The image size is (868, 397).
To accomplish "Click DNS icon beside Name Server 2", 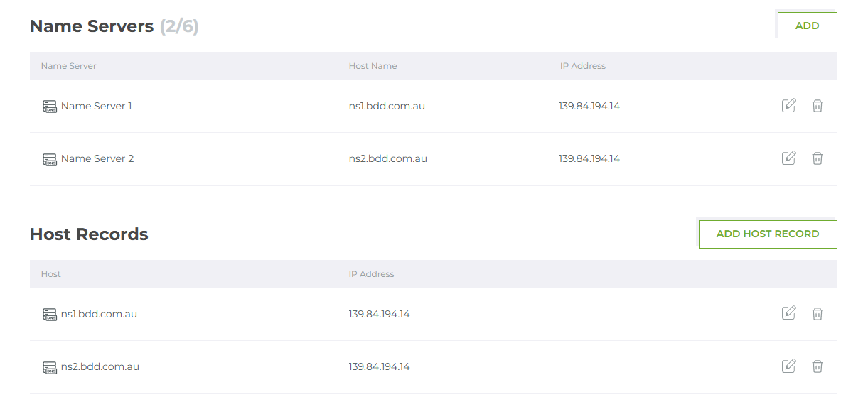I will coord(49,159).
